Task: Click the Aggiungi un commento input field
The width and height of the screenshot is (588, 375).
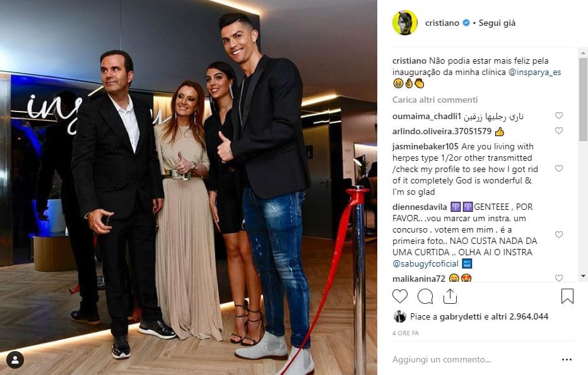Action: 473,360
